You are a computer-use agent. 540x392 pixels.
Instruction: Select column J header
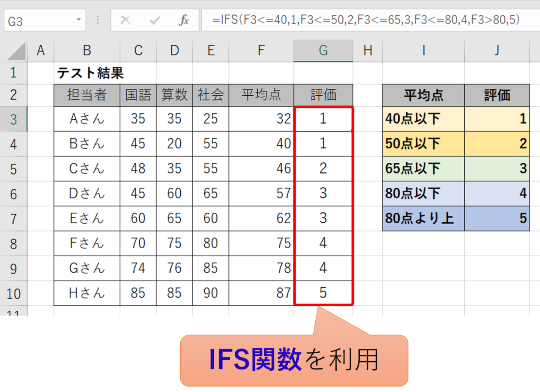497,51
